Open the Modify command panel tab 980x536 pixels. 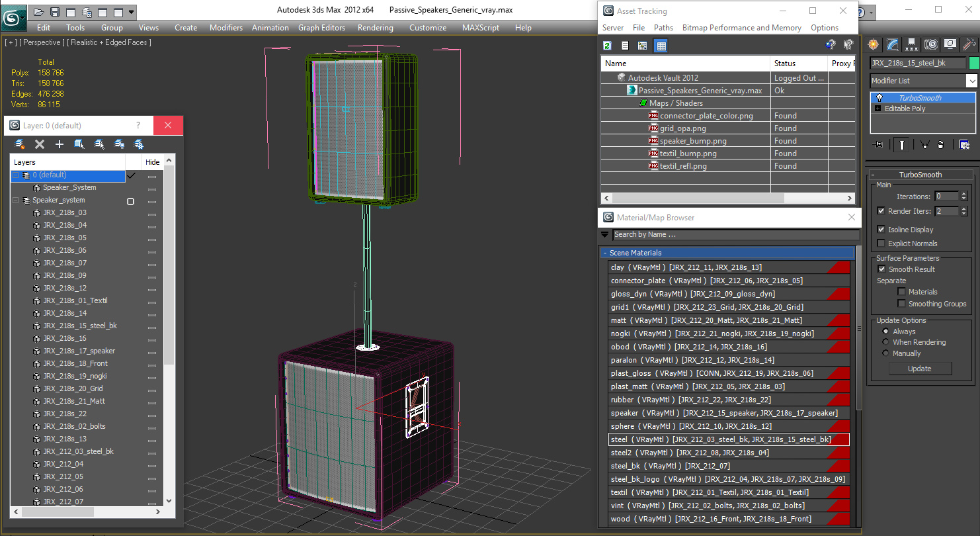(x=893, y=44)
